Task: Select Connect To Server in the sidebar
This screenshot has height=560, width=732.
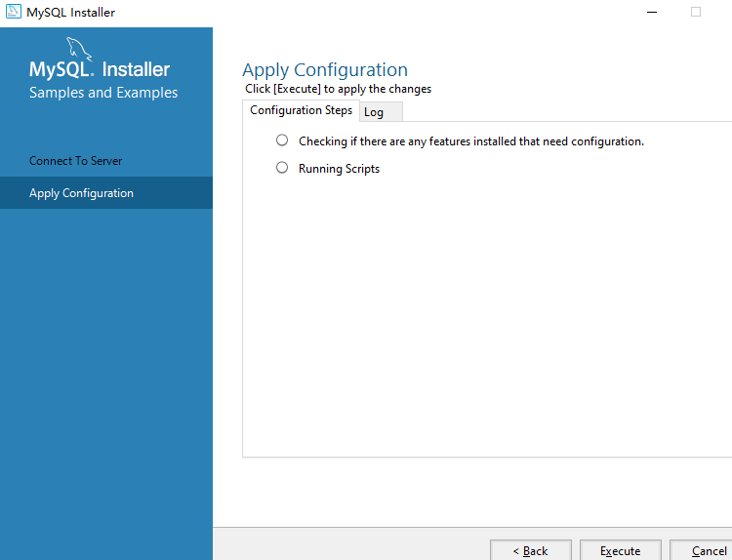Action: coord(76,161)
